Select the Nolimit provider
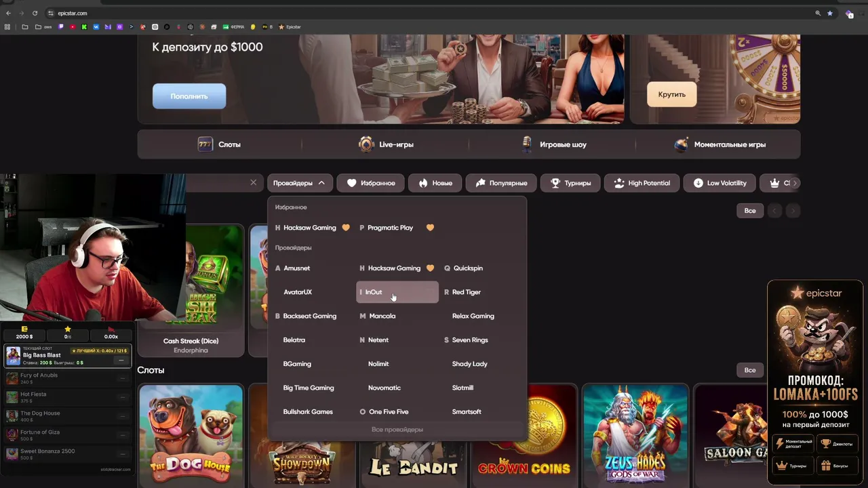The image size is (868, 488). 378,364
